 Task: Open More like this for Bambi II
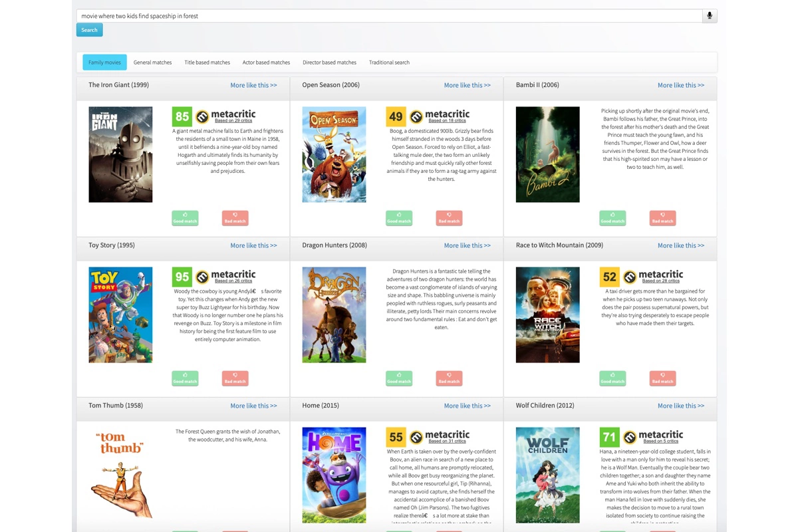coord(681,85)
